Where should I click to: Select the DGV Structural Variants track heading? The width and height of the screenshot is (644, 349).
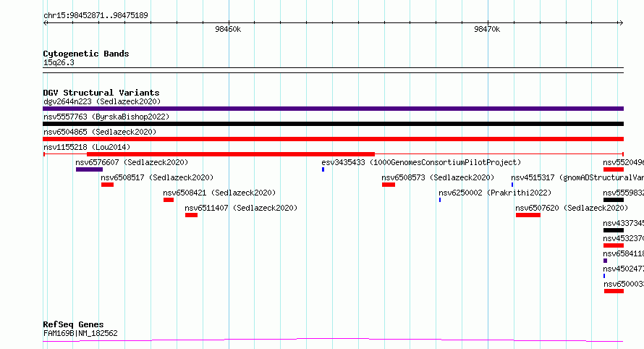[x=101, y=93]
